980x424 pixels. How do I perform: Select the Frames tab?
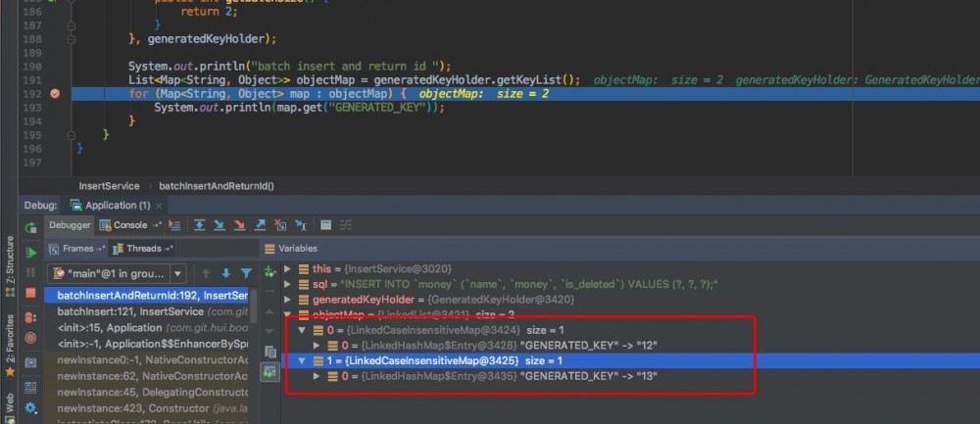[x=76, y=249]
